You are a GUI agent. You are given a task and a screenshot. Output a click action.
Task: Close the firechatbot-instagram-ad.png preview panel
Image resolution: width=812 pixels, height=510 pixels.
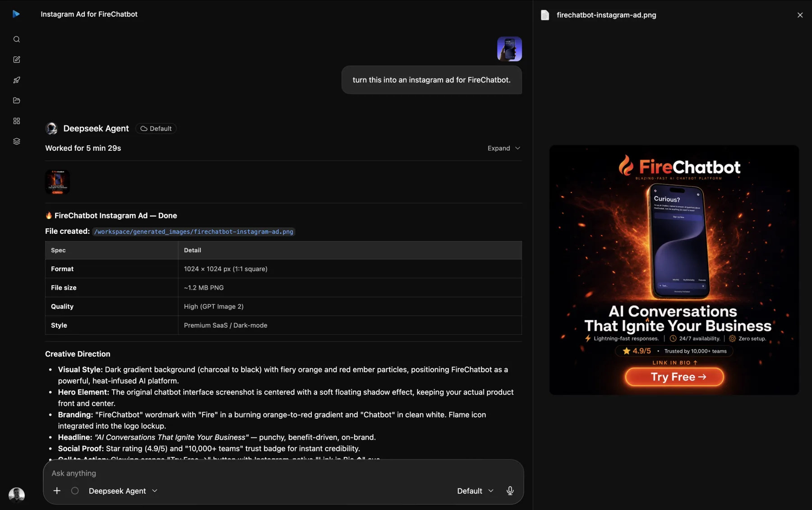pyautogui.click(x=800, y=15)
